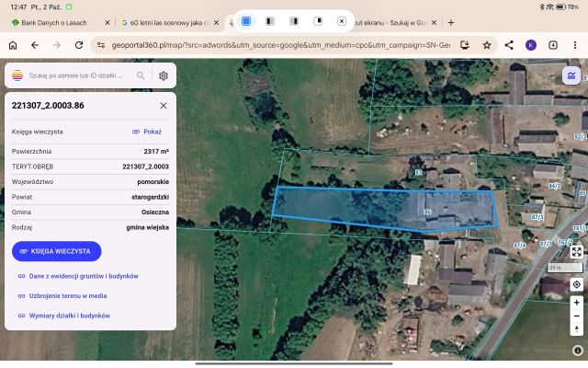Center map on my location target icon
This screenshot has height=368, width=588.
click(x=576, y=284)
